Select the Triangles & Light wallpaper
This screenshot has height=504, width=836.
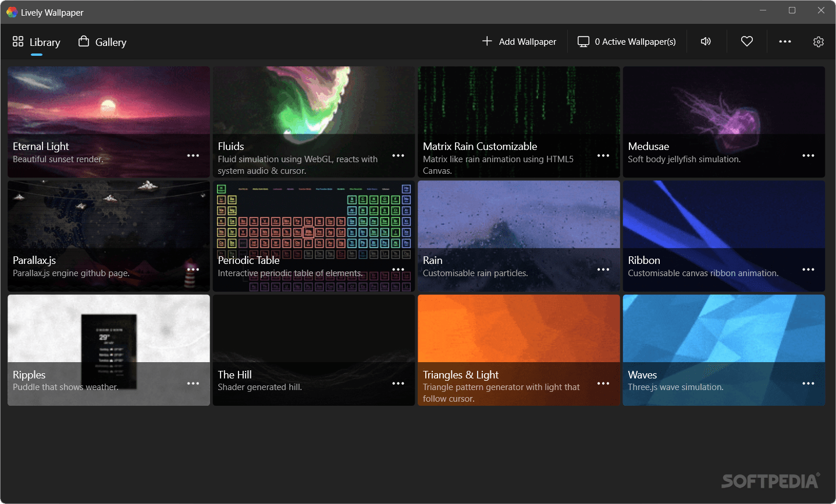(x=518, y=328)
